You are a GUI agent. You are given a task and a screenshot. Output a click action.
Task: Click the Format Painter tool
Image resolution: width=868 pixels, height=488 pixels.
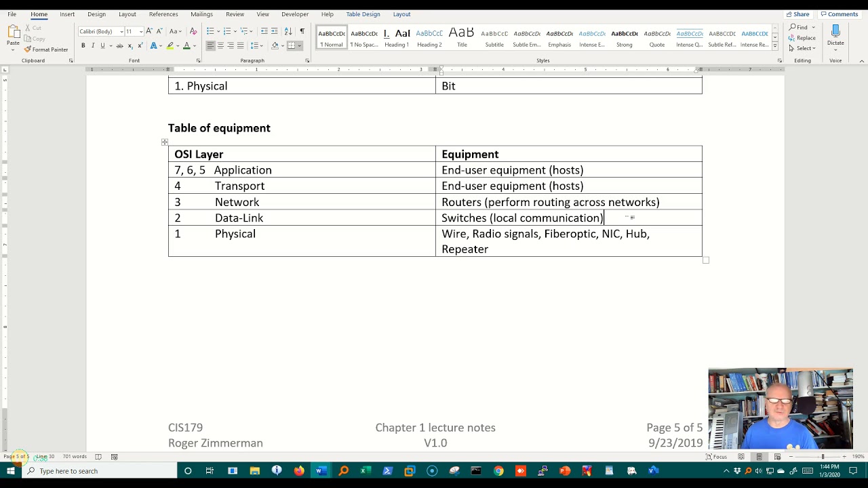coord(46,49)
